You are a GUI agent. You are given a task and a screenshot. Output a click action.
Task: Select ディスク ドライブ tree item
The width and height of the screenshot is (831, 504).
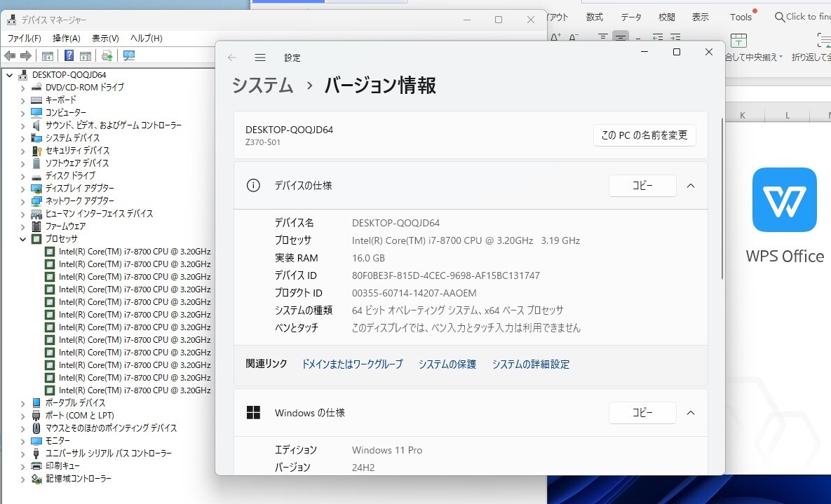[x=70, y=176]
